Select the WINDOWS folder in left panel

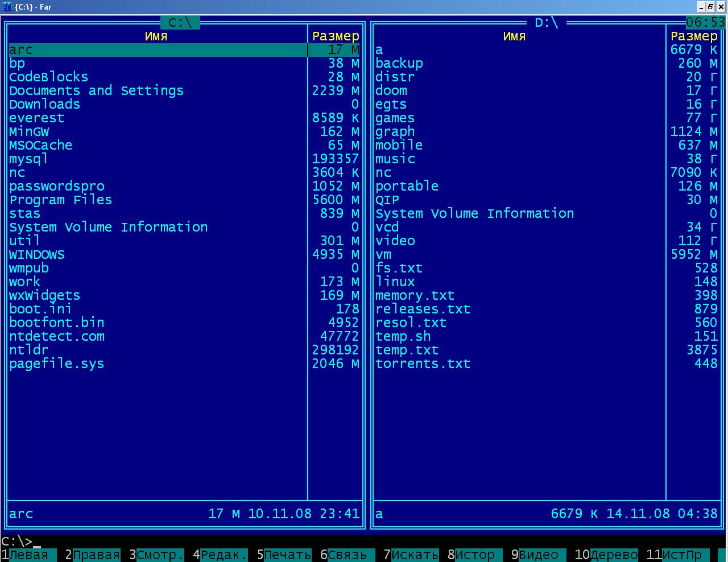[37, 255]
